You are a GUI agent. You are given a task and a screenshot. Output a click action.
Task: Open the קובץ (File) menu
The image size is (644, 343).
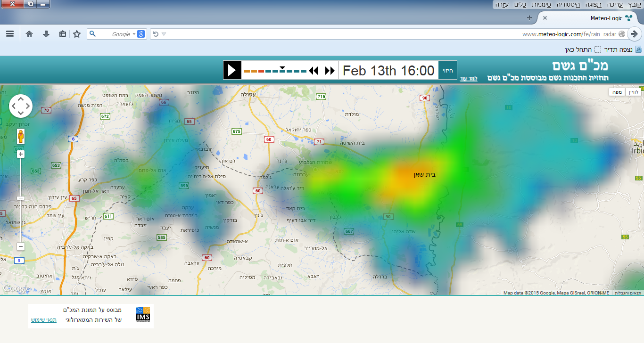pyautogui.click(x=635, y=4)
